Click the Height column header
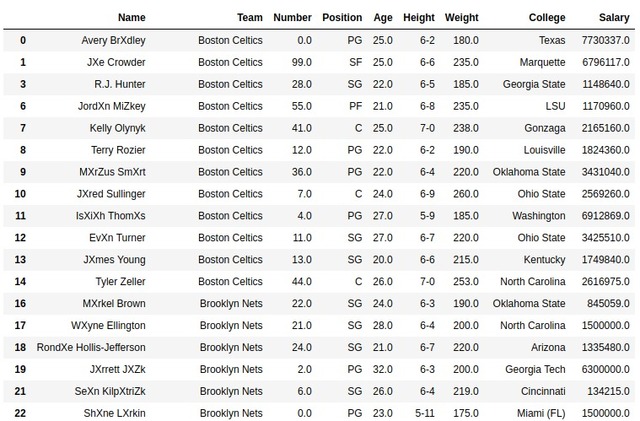The width and height of the screenshot is (640, 421). point(418,17)
